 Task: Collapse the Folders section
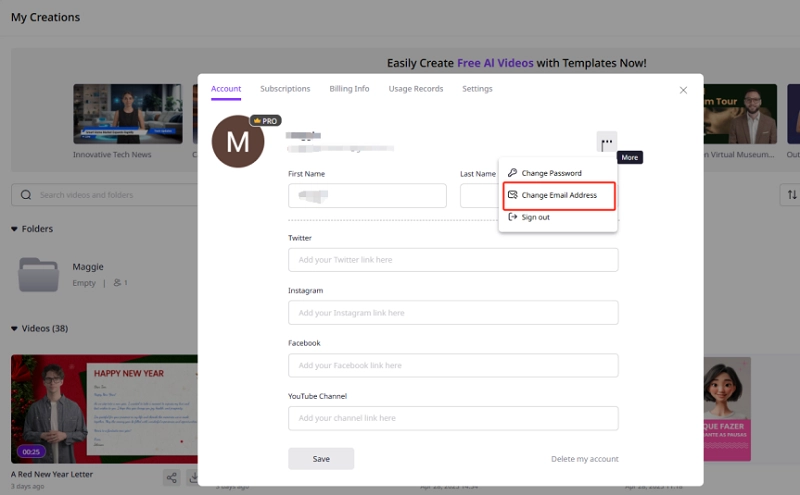tap(14, 229)
